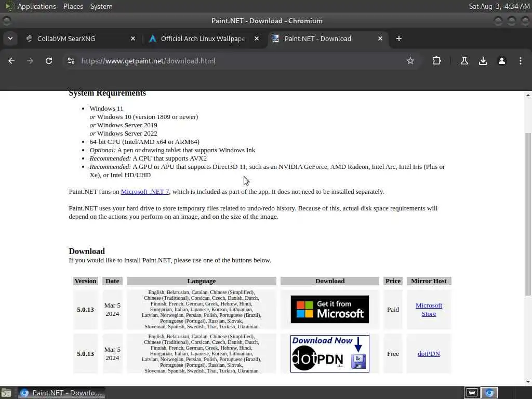Click the System Requirements heading

pyautogui.click(x=107, y=94)
